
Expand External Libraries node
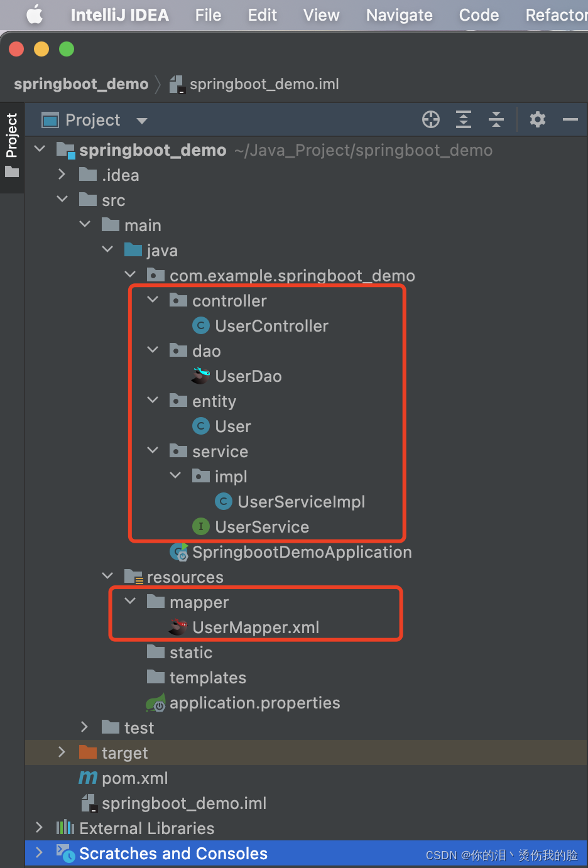pyautogui.click(x=39, y=827)
